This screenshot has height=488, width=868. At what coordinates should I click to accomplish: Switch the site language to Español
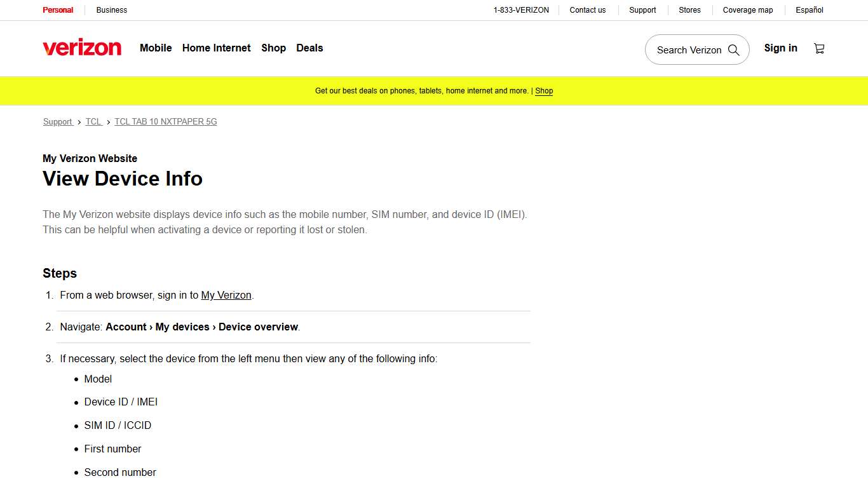tap(808, 10)
